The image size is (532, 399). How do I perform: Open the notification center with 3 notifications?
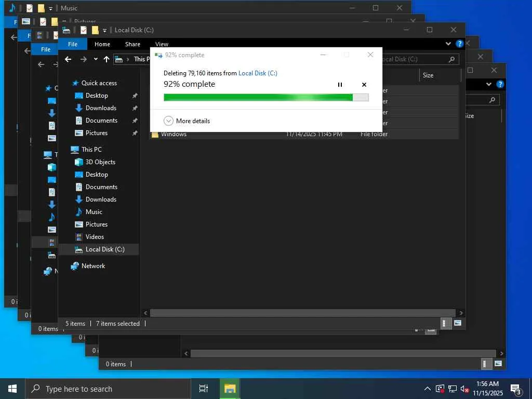[515, 390]
